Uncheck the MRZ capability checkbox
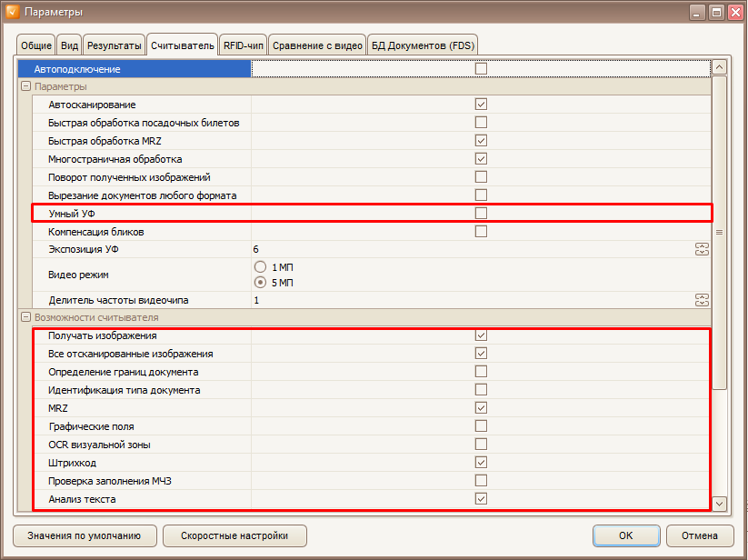 click(x=481, y=408)
